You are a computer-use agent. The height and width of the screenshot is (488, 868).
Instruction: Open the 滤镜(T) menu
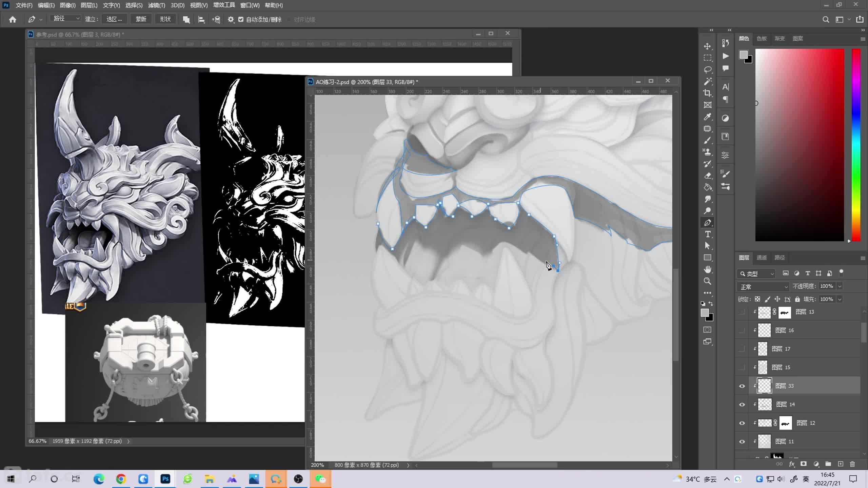coord(157,5)
